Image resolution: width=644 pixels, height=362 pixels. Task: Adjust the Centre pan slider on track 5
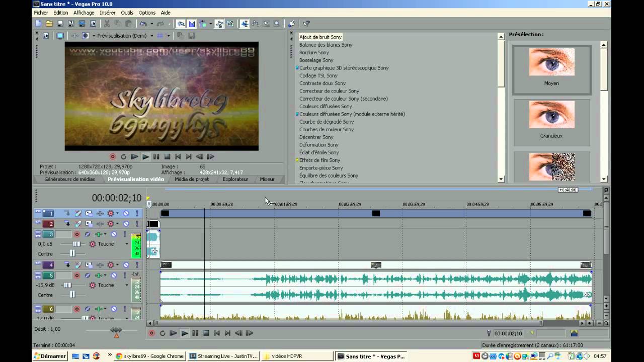pos(72,295)
